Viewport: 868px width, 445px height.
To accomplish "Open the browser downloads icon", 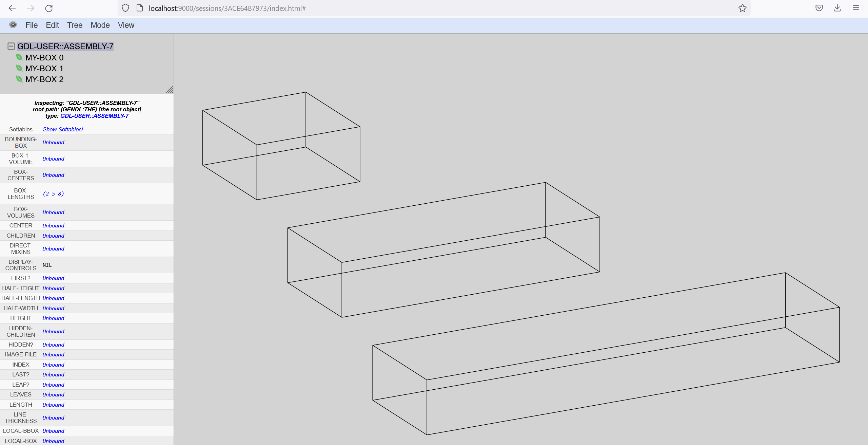I will [x=837, y=8].
